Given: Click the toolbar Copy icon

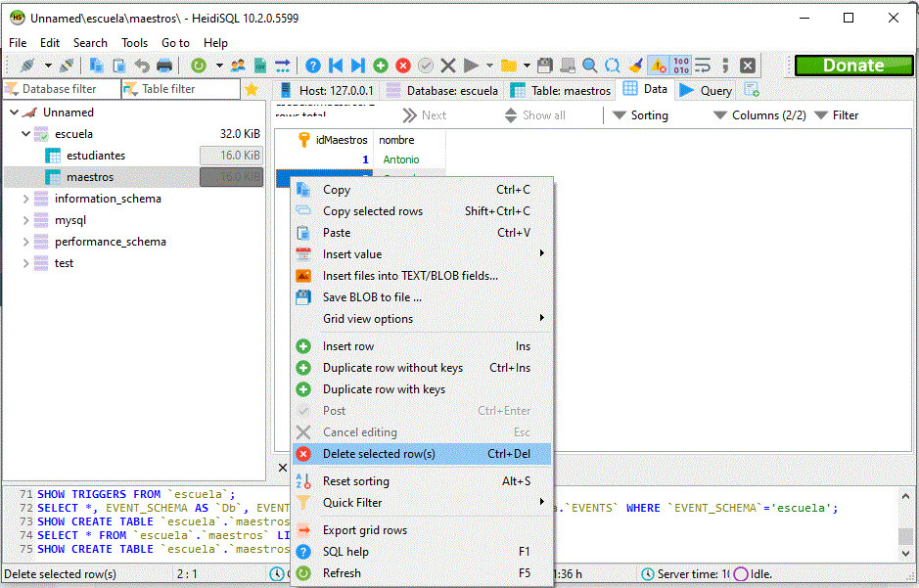Looking at the screenshot, I should tap(97, 66).
